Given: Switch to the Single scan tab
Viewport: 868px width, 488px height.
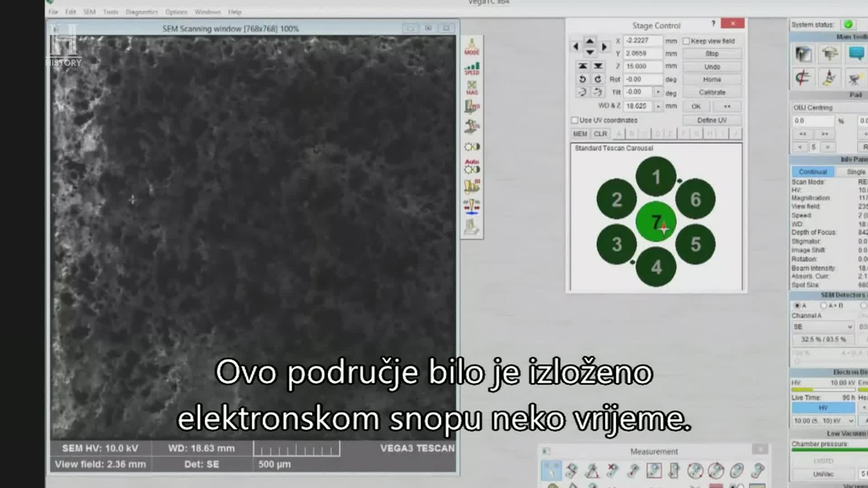Looking at the screenshot, I should point(855,172).
